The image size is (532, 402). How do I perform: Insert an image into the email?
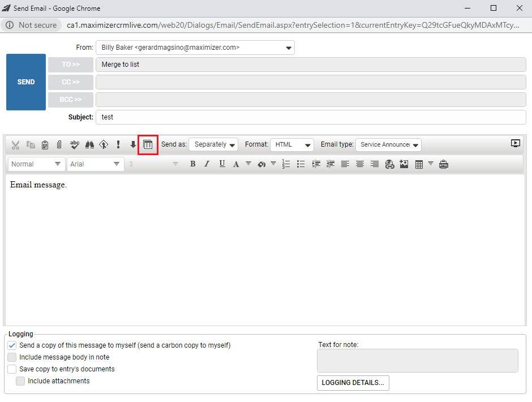coord(404,164)
